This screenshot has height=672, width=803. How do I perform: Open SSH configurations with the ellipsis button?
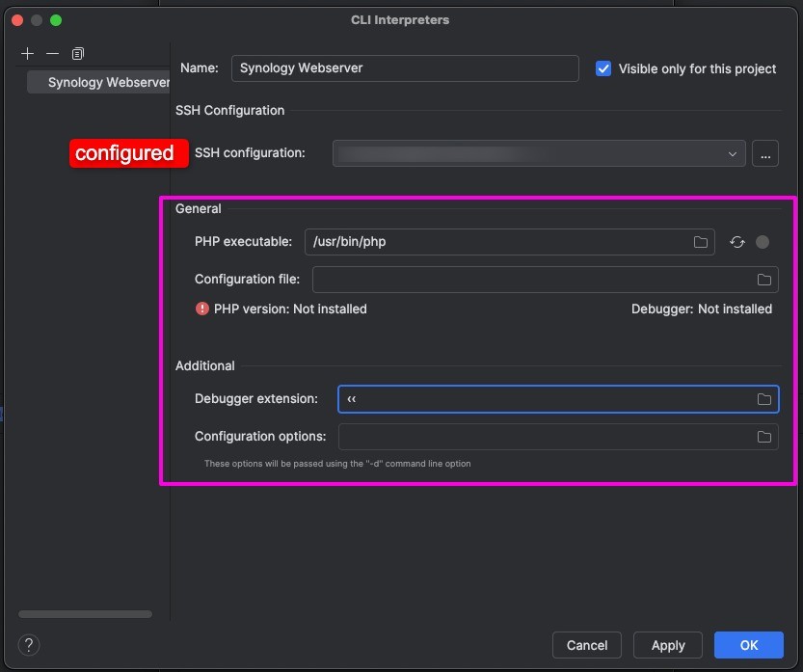pos(765,153)
